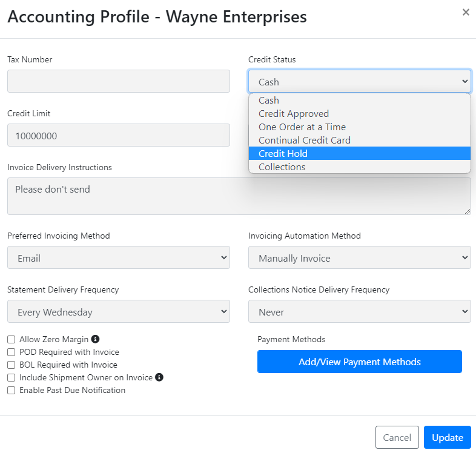Check POD Required with Invoice
This screenshot has height=453, width=476.
tap(12, 352)
